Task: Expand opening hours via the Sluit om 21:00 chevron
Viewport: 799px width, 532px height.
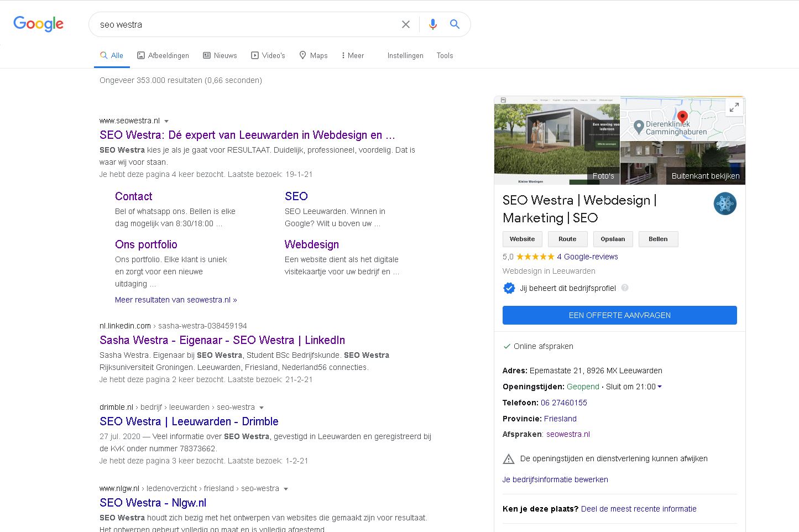Action: click(660, 387)
